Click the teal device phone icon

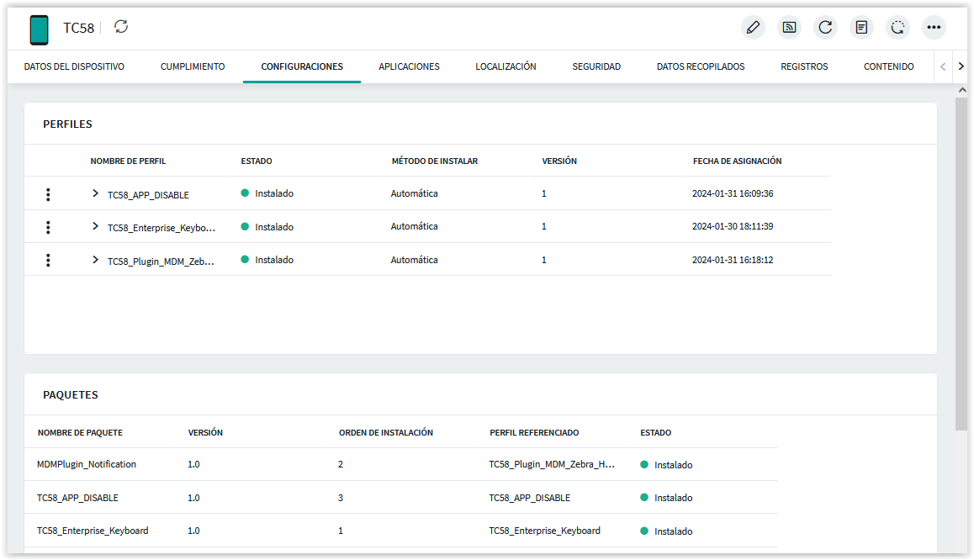coord(39,29)
